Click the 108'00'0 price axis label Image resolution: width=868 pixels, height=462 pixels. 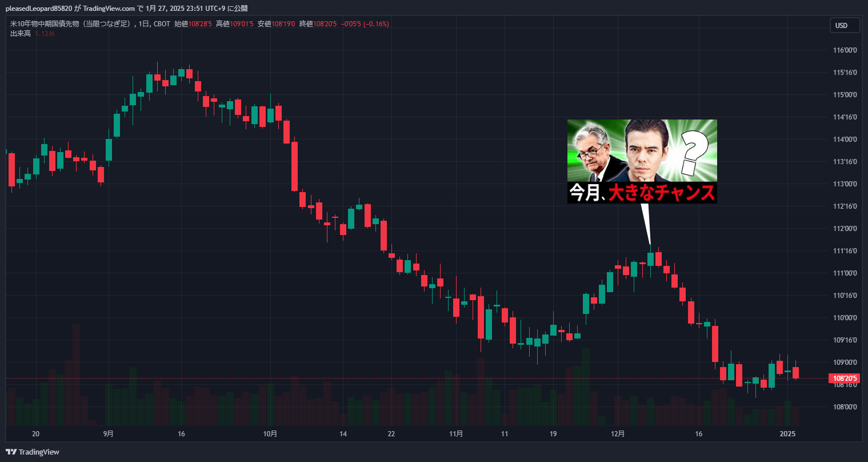(845, 407)
